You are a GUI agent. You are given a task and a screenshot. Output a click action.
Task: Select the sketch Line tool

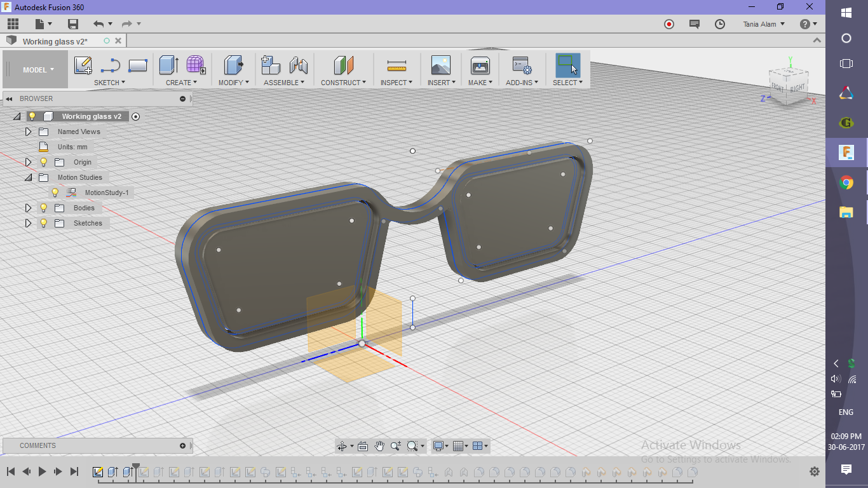[x=111, y=65]
